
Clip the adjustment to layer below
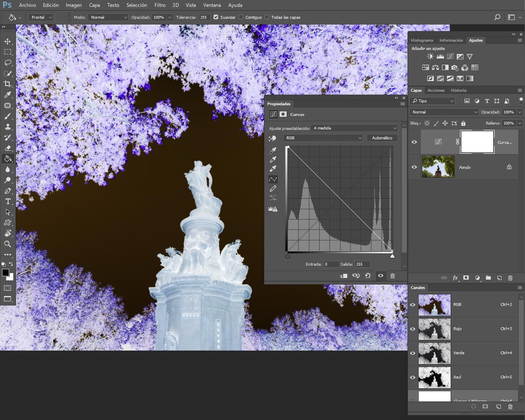point(344,276)
